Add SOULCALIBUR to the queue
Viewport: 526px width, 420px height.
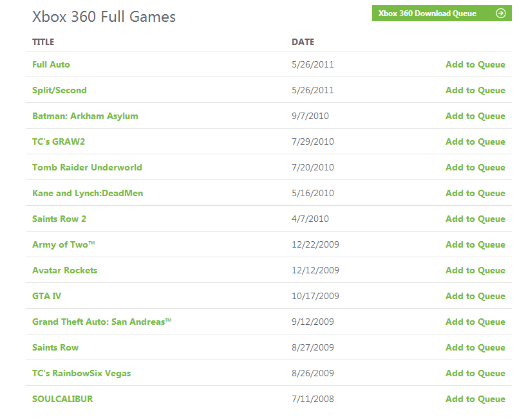475,399
